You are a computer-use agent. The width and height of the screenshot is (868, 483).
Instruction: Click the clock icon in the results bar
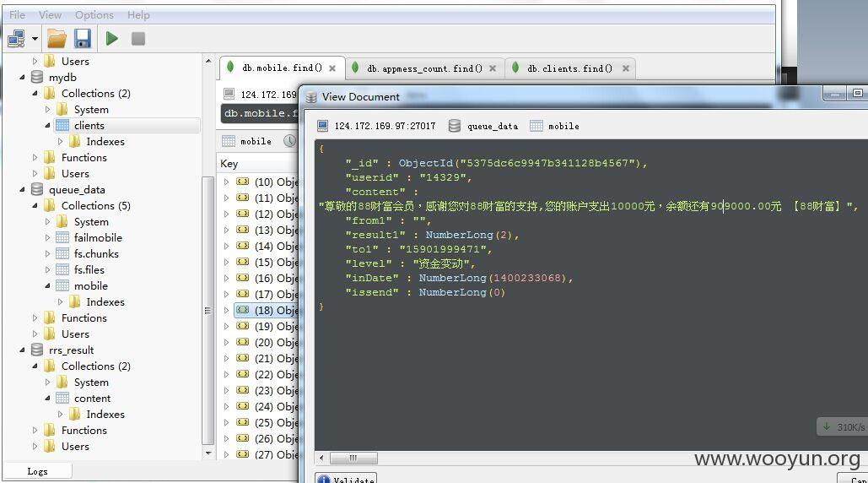[290, 141]
